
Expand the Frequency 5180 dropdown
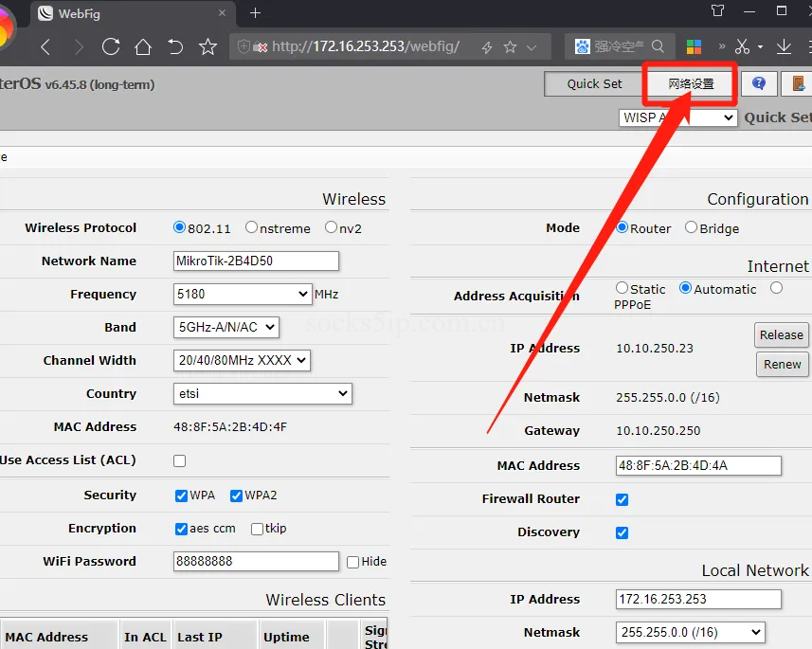243,294
